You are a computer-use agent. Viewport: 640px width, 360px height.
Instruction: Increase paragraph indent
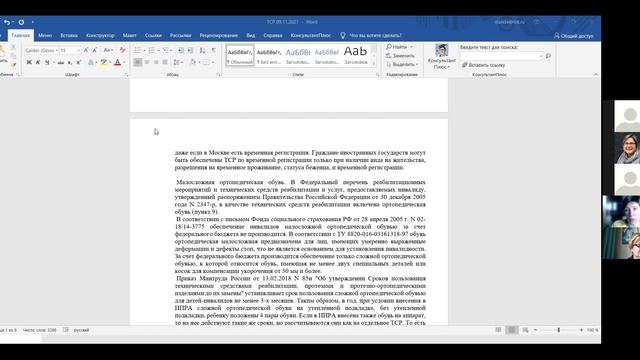tap(190, 50)
